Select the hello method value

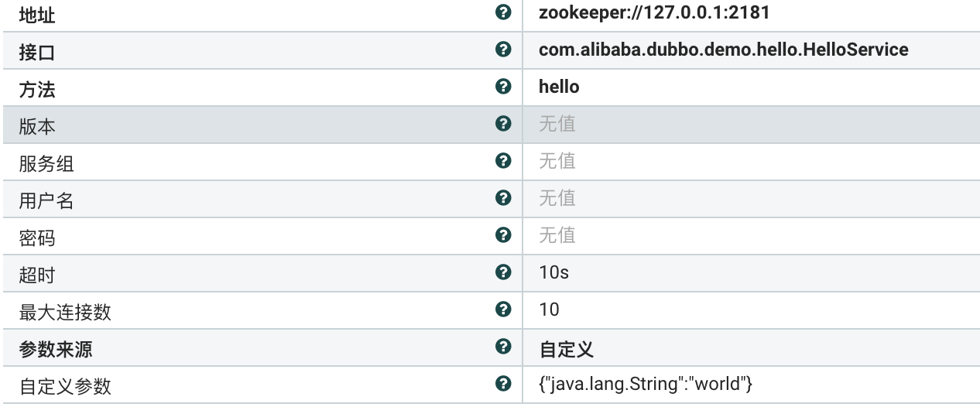tap(559, 87)
